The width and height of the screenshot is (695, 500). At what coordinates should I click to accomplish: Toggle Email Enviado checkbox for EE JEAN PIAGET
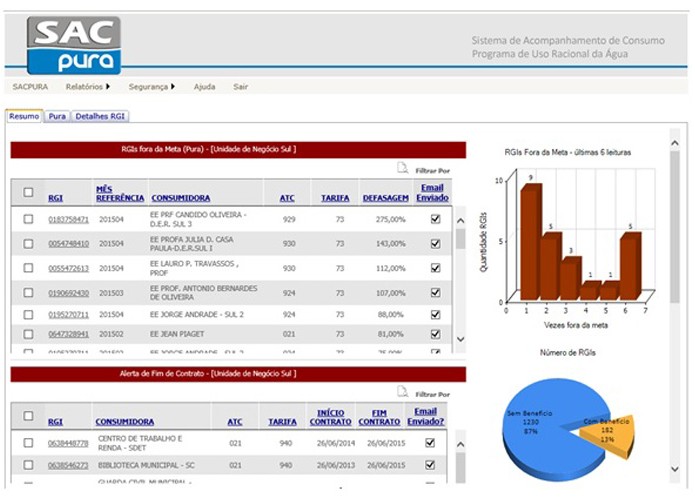point(436,334)
